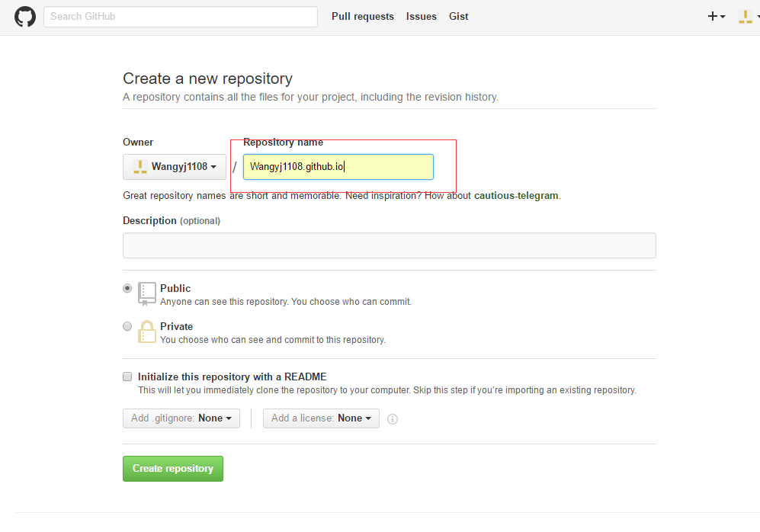Select the Private radio button
Viewport: 760px width, 532px height.
(127, 326)
